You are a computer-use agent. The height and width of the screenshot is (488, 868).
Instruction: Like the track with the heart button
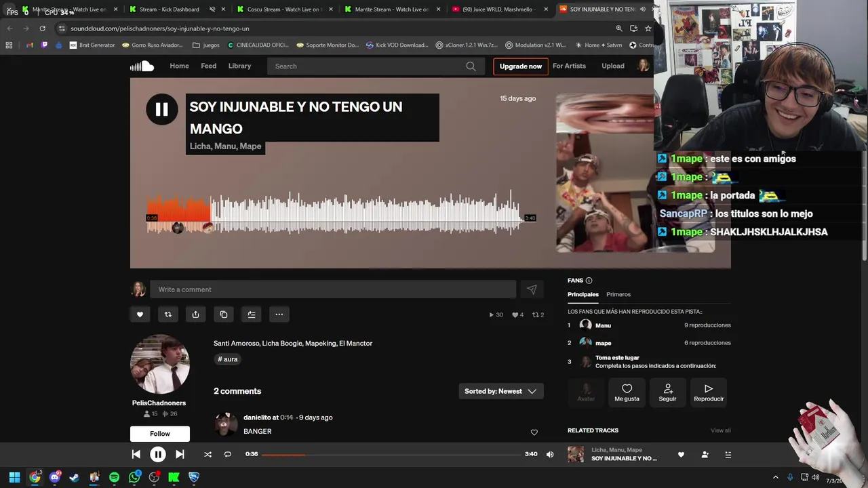tap(140, 314)
